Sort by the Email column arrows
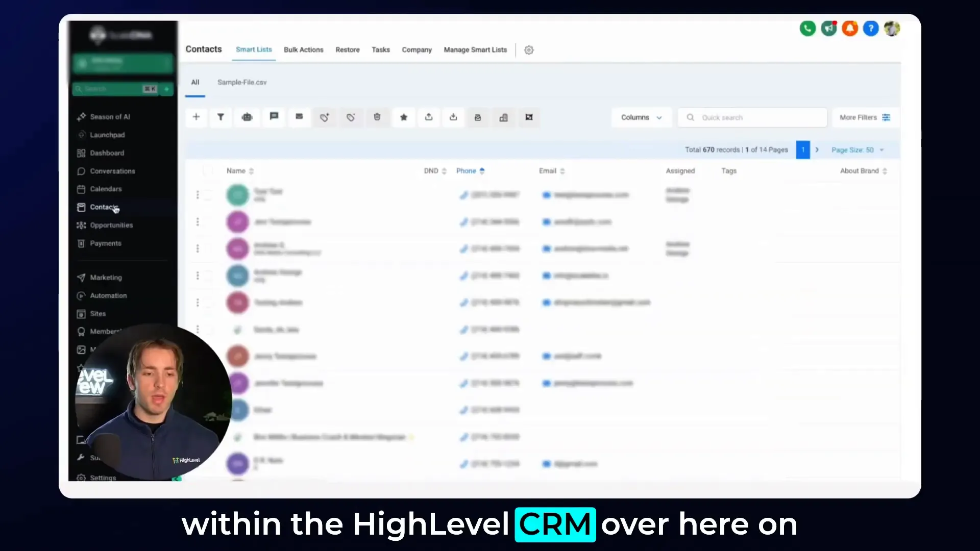Screen dimensions: 980x551 pos(562,171)
